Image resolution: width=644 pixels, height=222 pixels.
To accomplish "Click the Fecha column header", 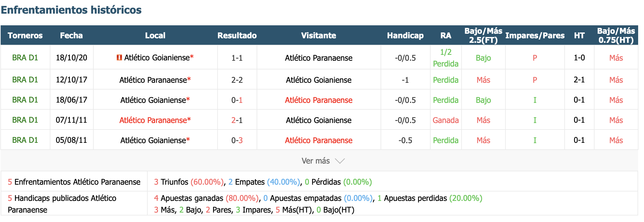I will 71,35.
